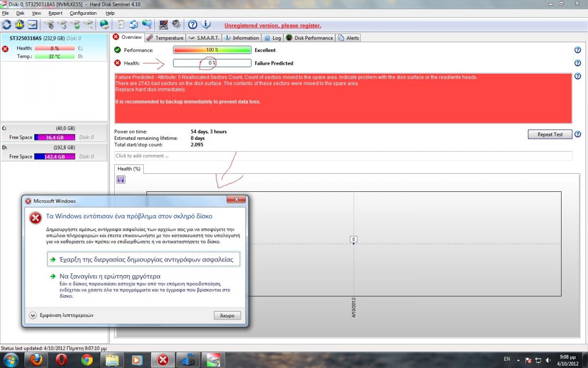Click Άκυρο button in Windows dialog
Image resolution: width=588 pixels, height=368 pixels.
coord(227,315)
